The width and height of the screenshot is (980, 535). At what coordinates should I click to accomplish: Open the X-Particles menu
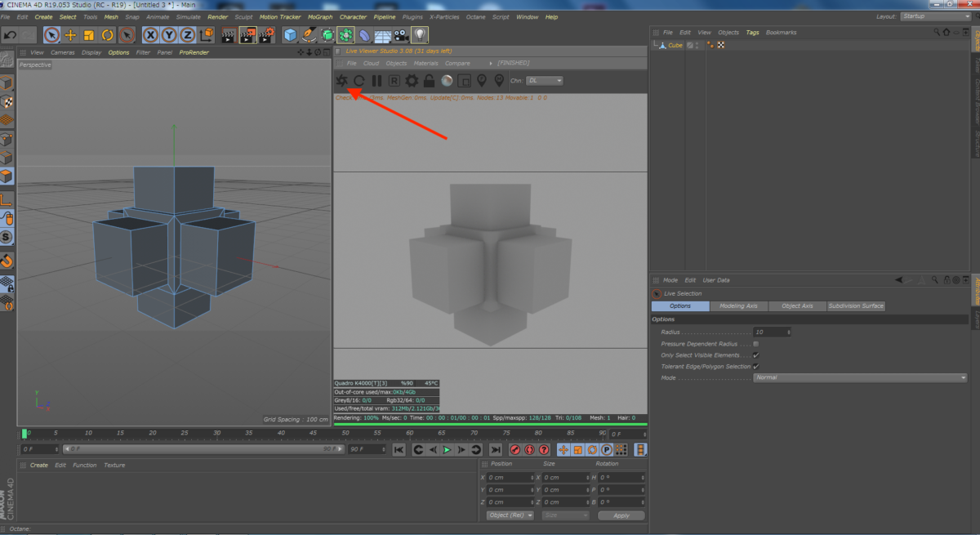pos(444,16)
